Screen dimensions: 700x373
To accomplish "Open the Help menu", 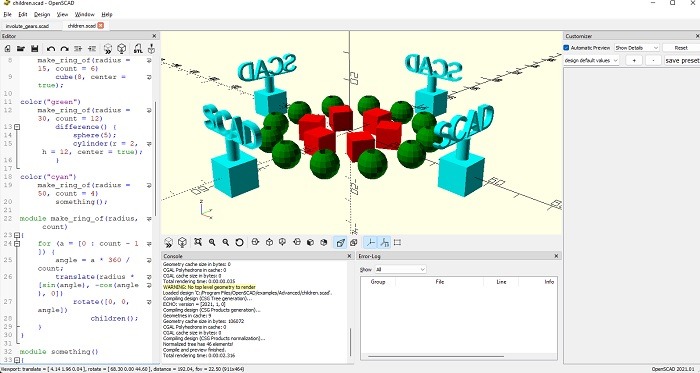I will [107, 14].
